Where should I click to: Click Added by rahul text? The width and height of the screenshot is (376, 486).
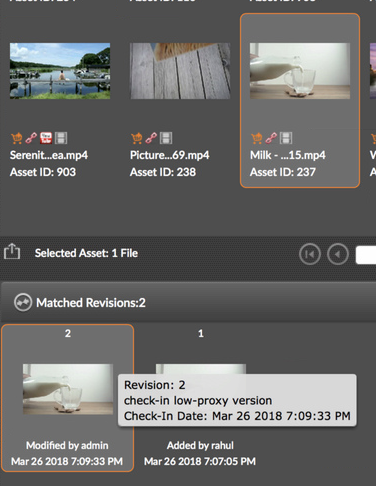click(x=200, y=445)
